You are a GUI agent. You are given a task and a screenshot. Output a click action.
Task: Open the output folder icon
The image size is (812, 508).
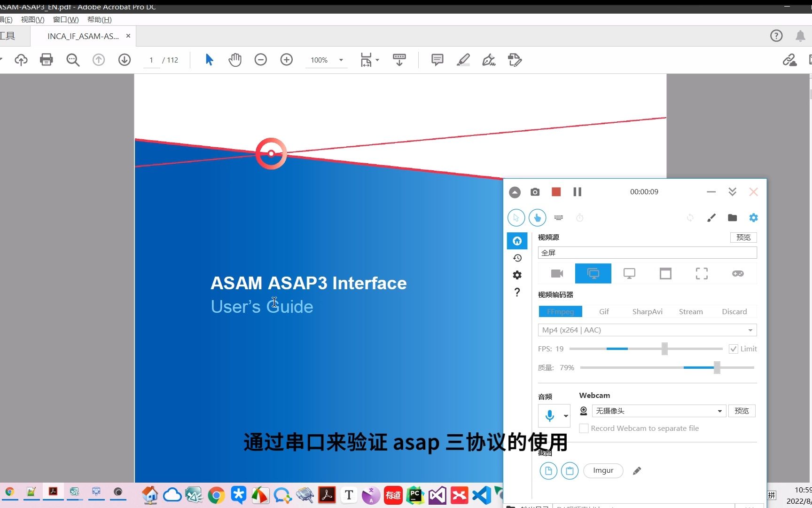732,217
